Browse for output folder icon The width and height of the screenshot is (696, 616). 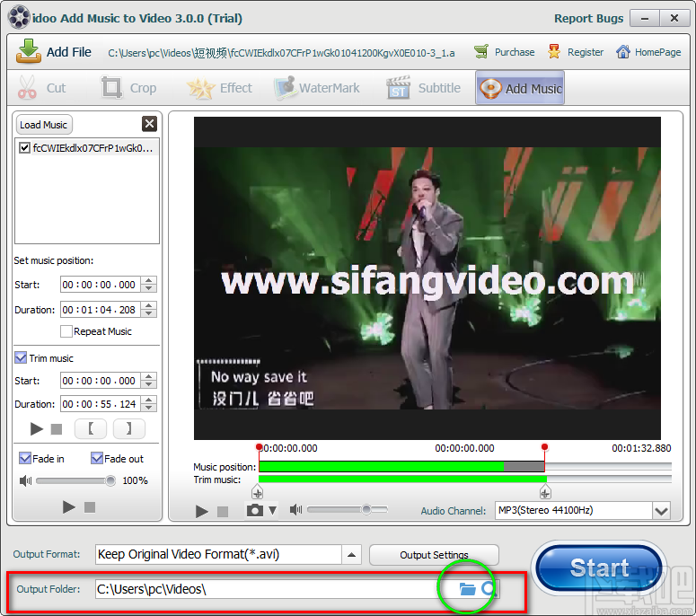tap(467, 589)
